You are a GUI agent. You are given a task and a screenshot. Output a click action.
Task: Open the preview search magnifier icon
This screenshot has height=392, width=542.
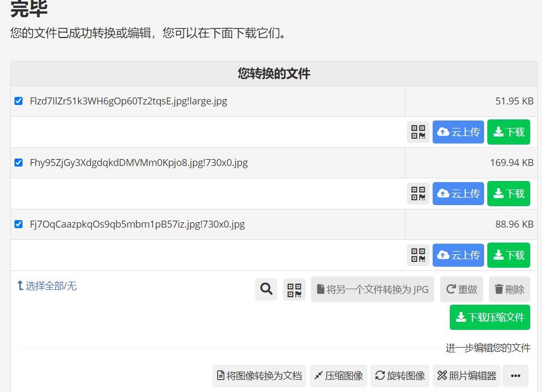coord(266,289)
